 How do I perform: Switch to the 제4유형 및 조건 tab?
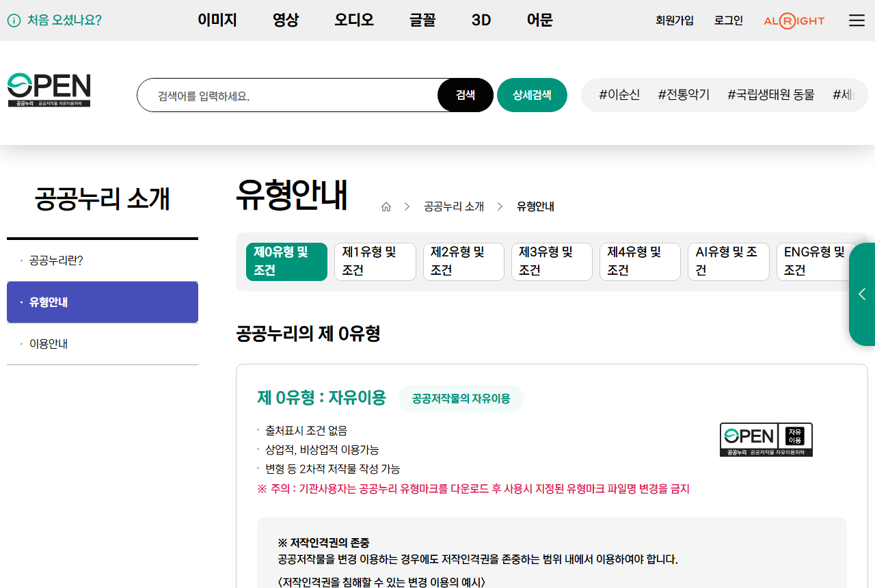(x=640, y=262)
